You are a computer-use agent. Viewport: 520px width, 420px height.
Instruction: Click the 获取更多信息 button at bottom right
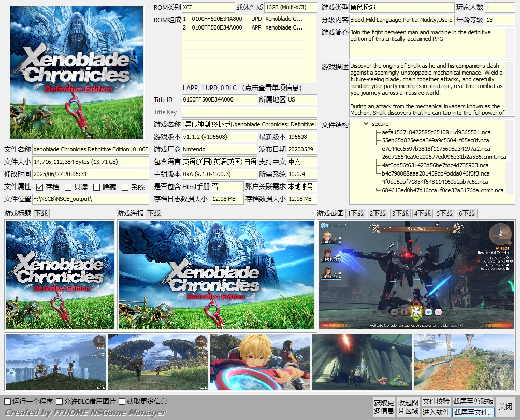coord(384,407)
